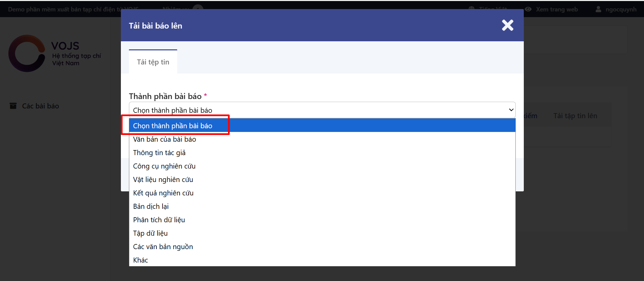This screenshot has height=281, width=644.
Task: Select Văn bản của bài báo option
Action: 165,139
